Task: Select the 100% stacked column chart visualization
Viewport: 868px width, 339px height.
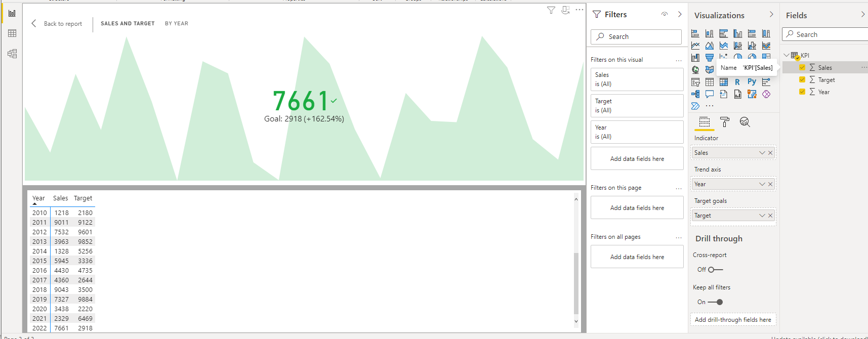Action: pyautogui.click(x=766, y=34)
